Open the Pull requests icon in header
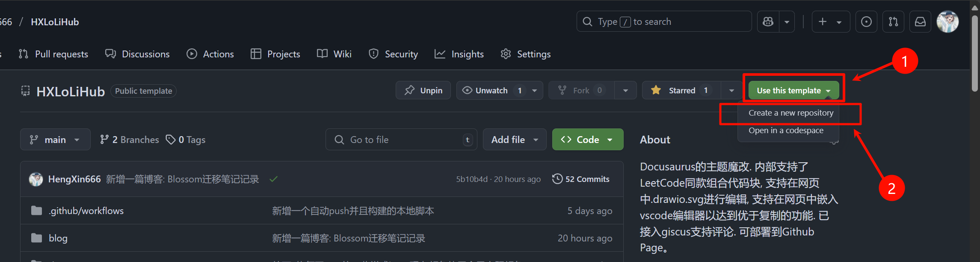 pos(893,21)
